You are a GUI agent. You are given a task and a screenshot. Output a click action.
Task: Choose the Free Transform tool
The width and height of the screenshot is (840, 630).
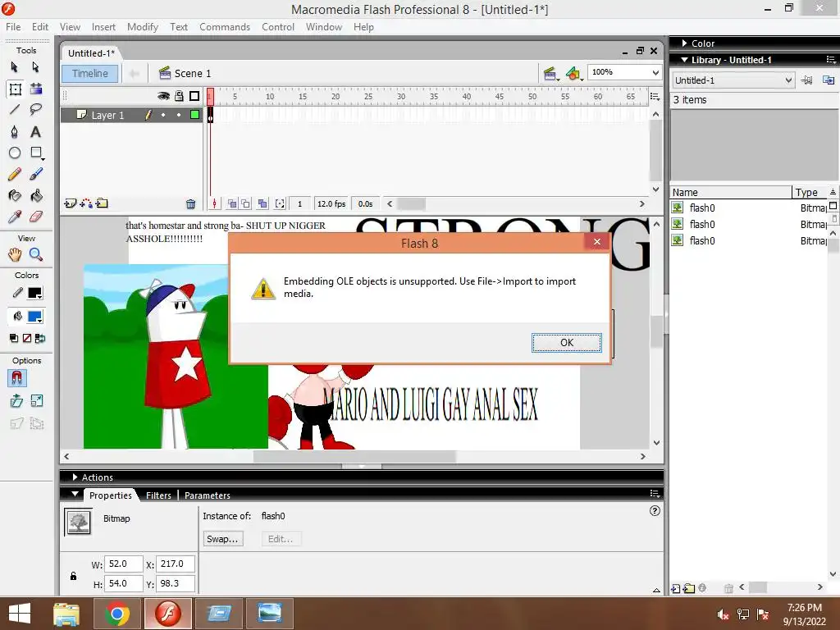15,89
